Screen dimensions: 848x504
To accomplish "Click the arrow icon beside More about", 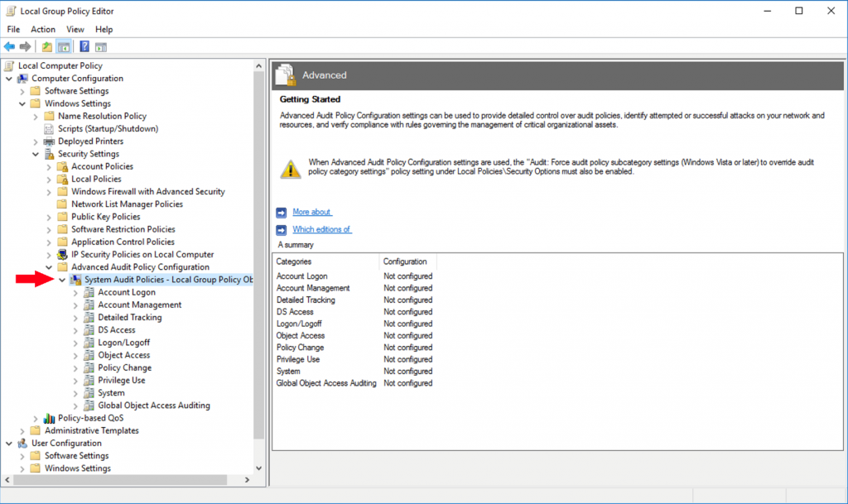I will coord(282,212).
